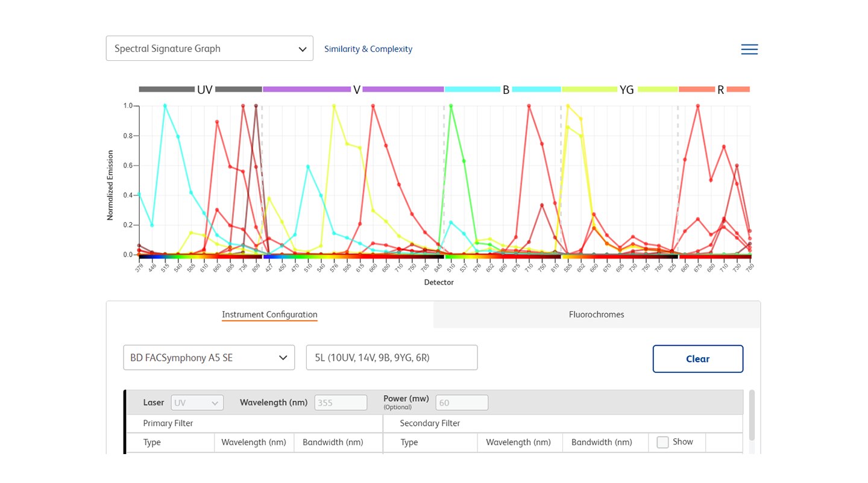Switch to the Instrument Configuration tab
868x483 pixels.
269,314
